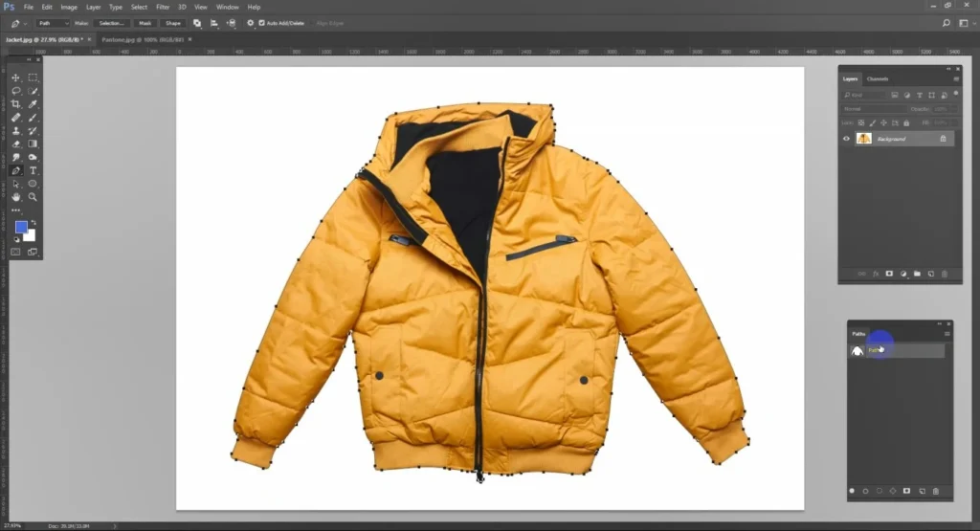
Task: Select the Rectangular Marquee tool
Action: pyautogui.click(x=33, y=77)
